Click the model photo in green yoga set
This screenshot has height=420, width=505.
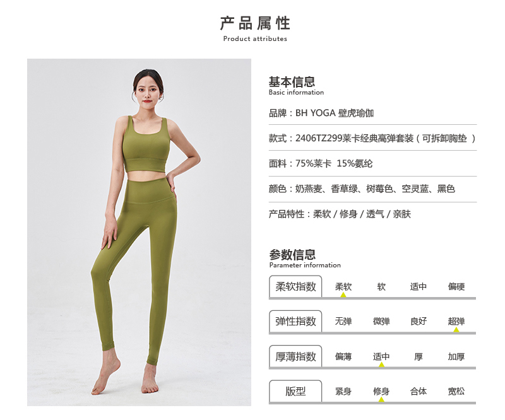point(139,232)
